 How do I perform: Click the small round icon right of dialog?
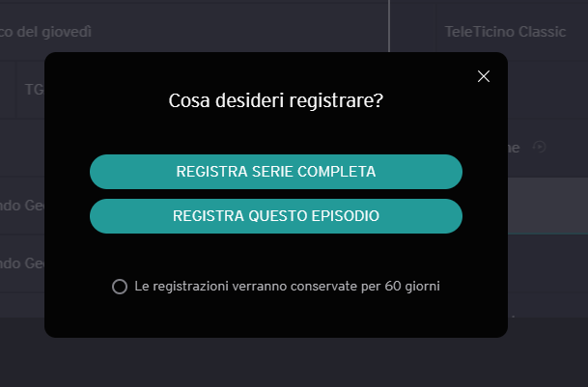[540, 148]
